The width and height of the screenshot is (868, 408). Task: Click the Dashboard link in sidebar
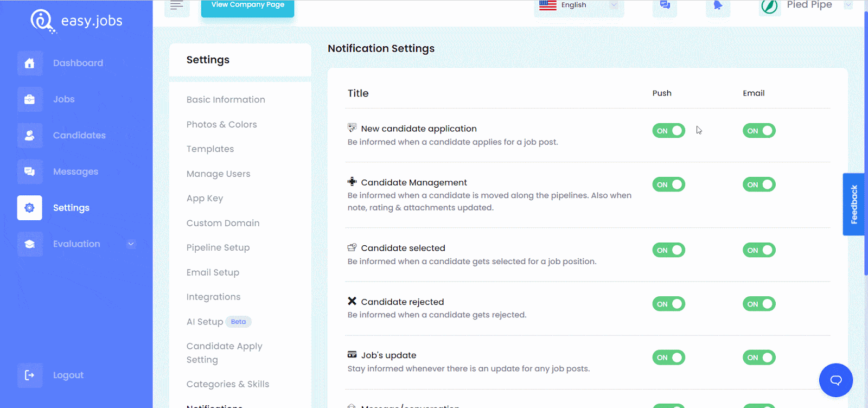click(78, 63)
